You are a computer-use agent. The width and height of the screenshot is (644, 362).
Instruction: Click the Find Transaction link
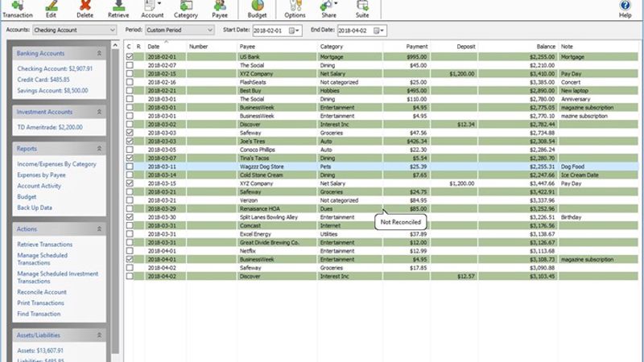(39, 314)
